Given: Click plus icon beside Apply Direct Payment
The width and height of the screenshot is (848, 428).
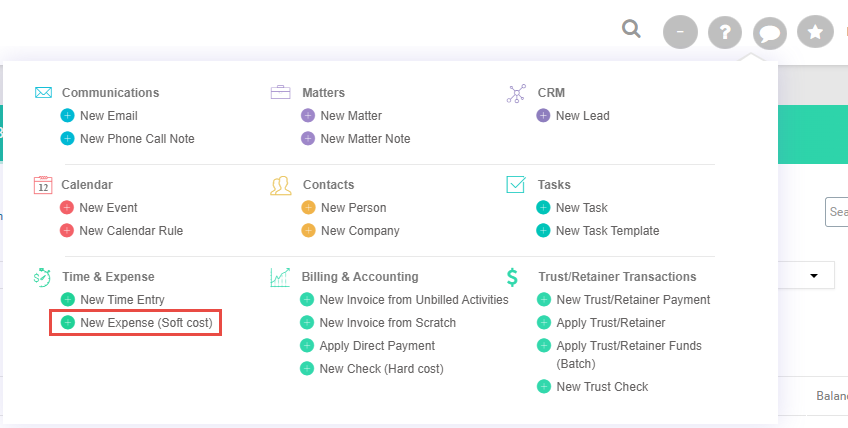Looking at the screenshot, I should (x=307, y=346).
